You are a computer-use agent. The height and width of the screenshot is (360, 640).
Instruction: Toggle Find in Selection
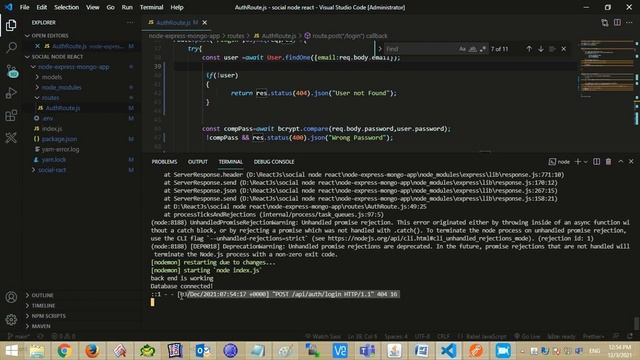point(552,49)
